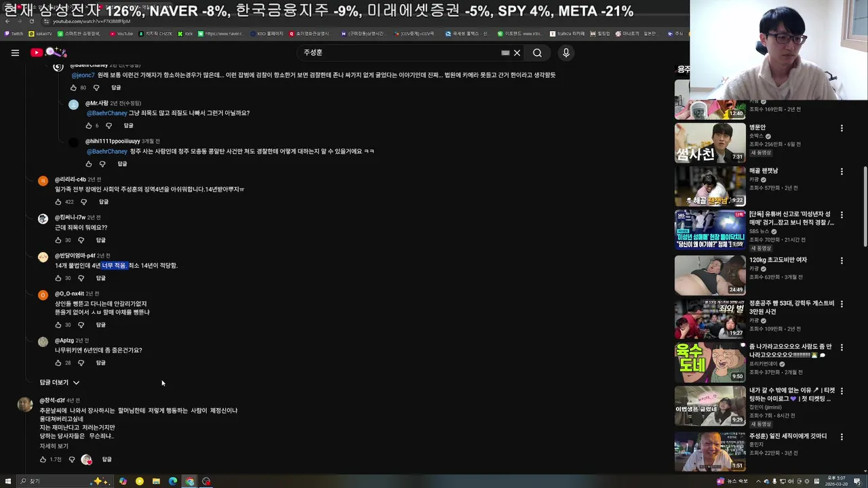Reply (답글) to the @리리리-c4b comment
Screen dimensions: 868x488
click(x=104, y=202)
